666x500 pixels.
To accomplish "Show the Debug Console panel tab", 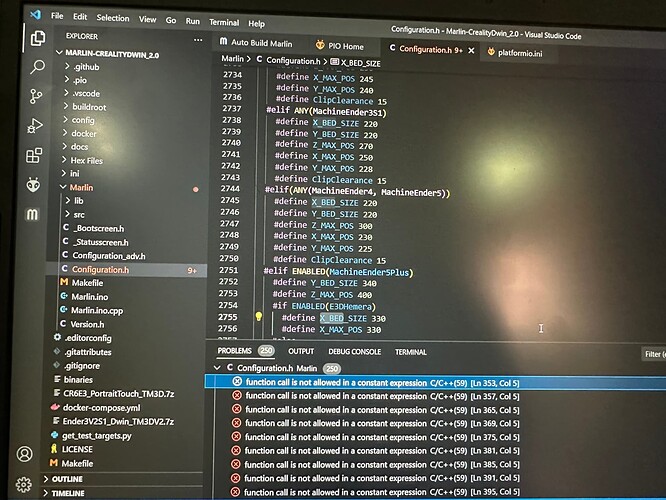I will click(x=354, y=352).
